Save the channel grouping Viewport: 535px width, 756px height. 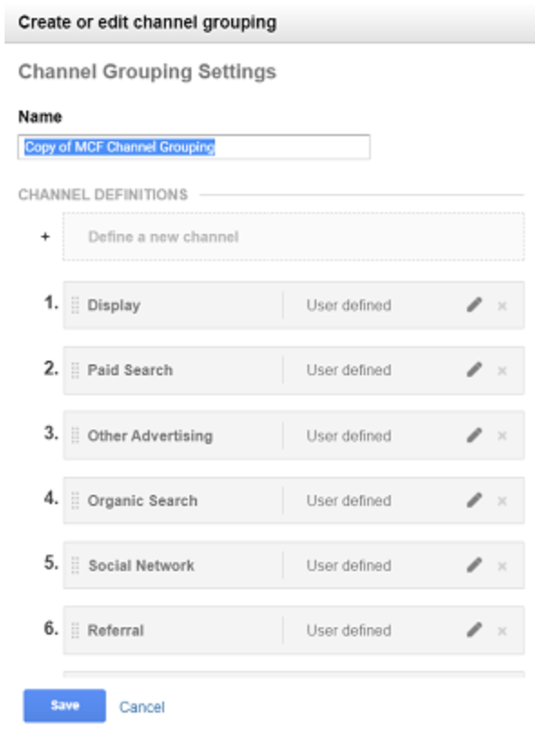pos(64,705)
